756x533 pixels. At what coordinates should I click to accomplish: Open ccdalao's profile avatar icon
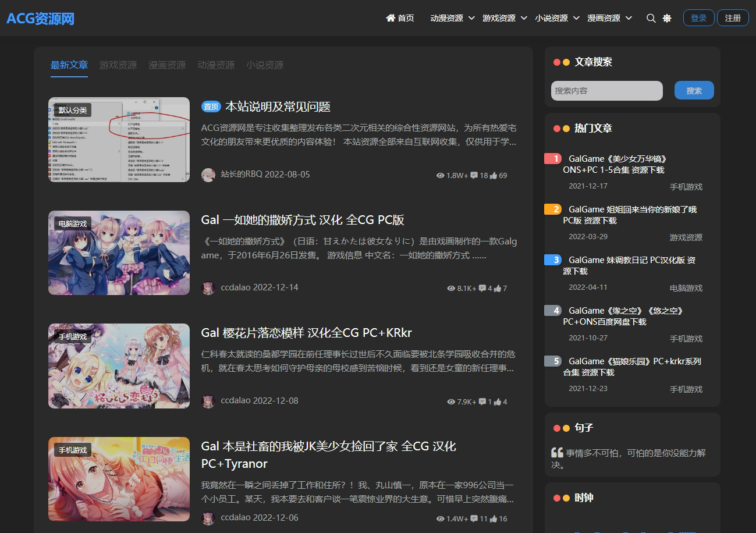[x=208, y=287]
